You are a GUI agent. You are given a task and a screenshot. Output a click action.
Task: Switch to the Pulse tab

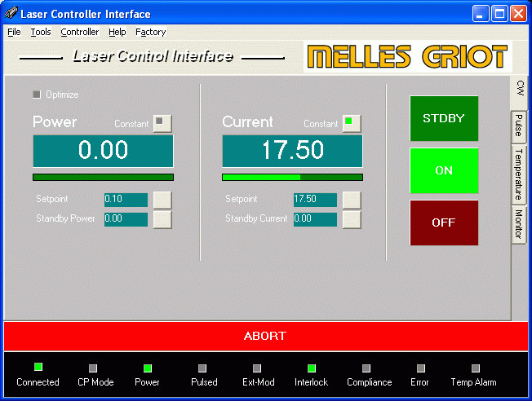click(x=519, y=126)
